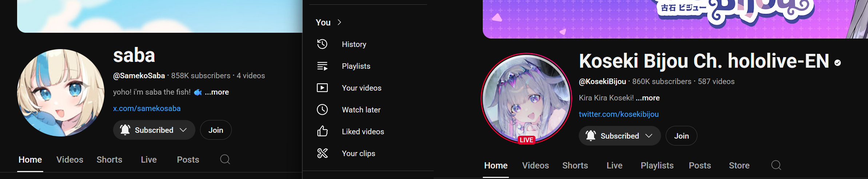Search Koseki Bijou channel magnifier icon
This screenshot has width=868, height=179.
776,165
